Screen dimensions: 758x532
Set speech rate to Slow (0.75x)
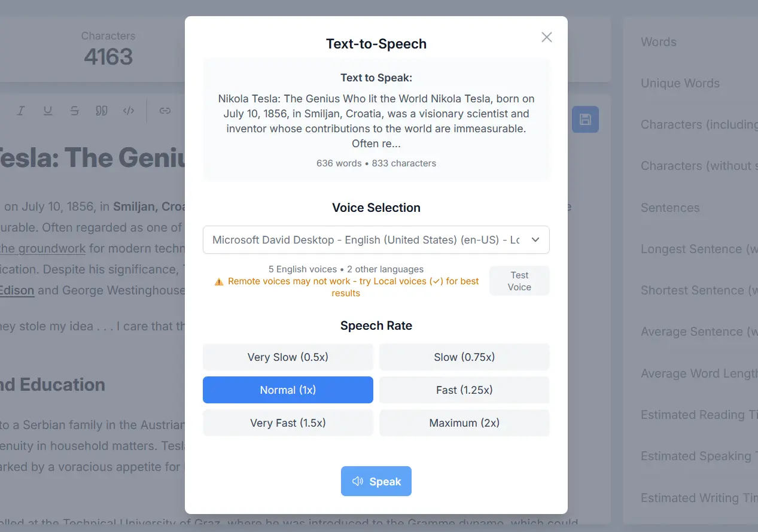coord(464,357)
